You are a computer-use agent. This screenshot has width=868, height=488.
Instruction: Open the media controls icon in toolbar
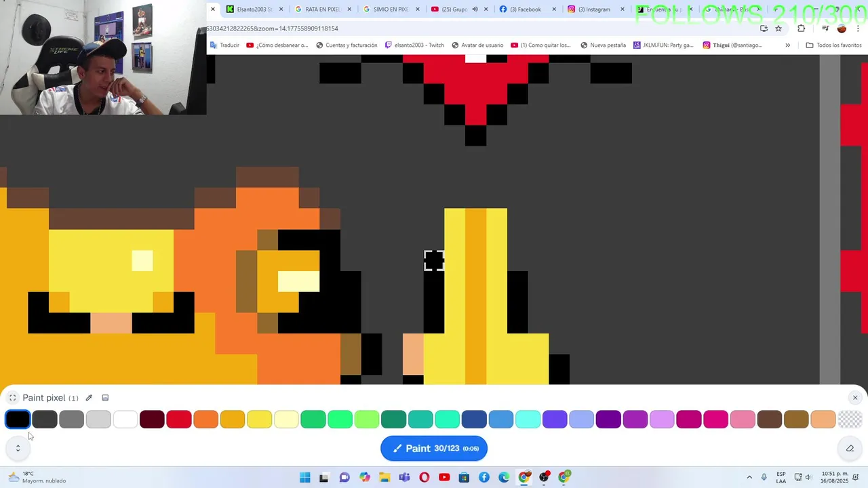[x=825, y=28]
